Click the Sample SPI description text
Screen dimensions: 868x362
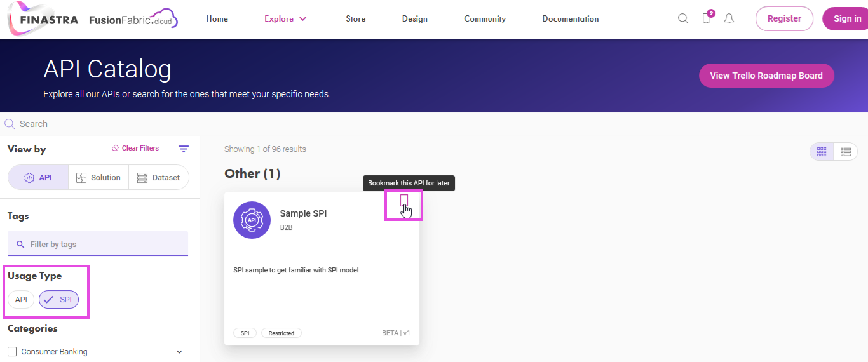pos(296,270)
